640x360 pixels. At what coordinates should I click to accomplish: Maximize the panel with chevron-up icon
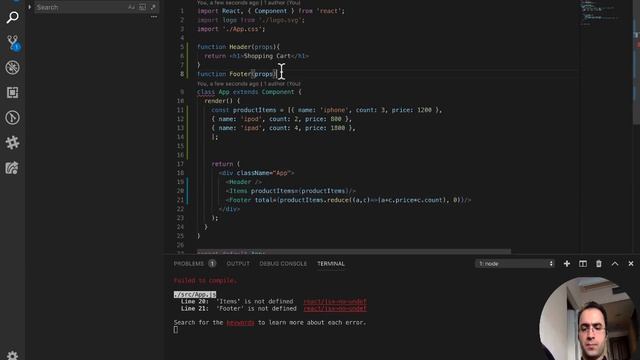pyautogui.click(x=615, y=264)
